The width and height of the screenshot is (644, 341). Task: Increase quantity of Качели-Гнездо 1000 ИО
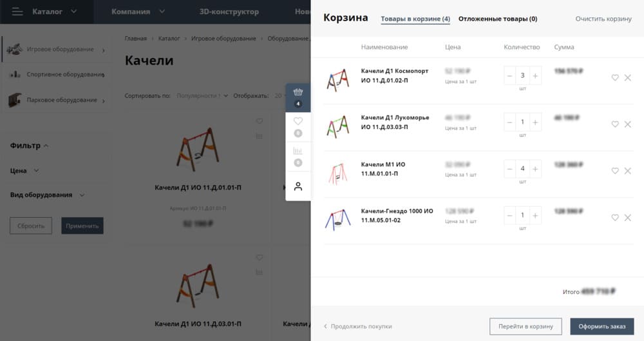coord(535,215)
